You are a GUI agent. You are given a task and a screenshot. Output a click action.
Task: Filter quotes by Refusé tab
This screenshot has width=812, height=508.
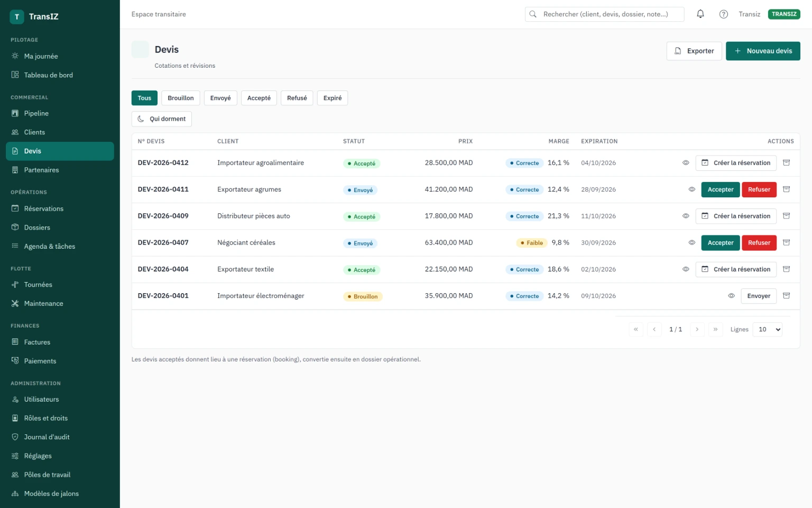click(297, 98)
